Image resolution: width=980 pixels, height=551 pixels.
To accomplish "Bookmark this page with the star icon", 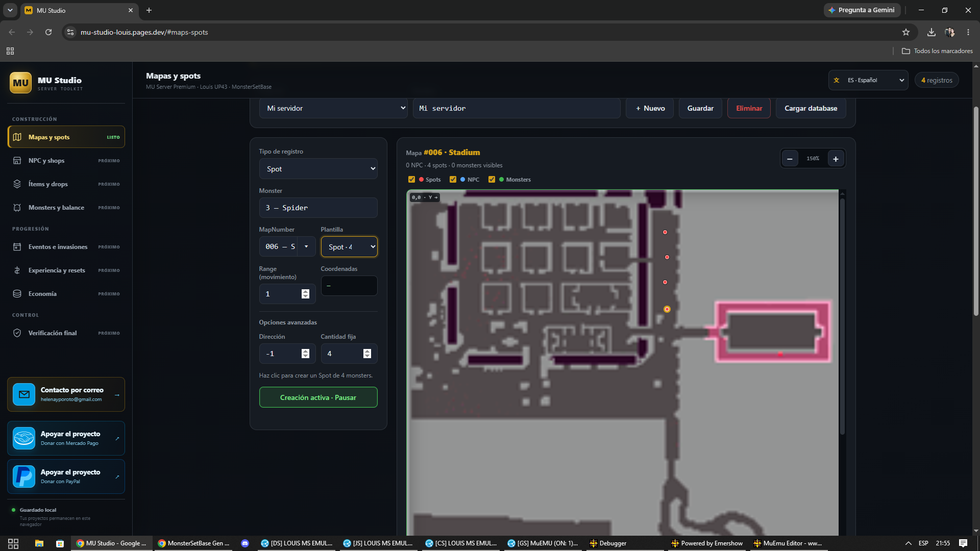I will coord(906,32).
